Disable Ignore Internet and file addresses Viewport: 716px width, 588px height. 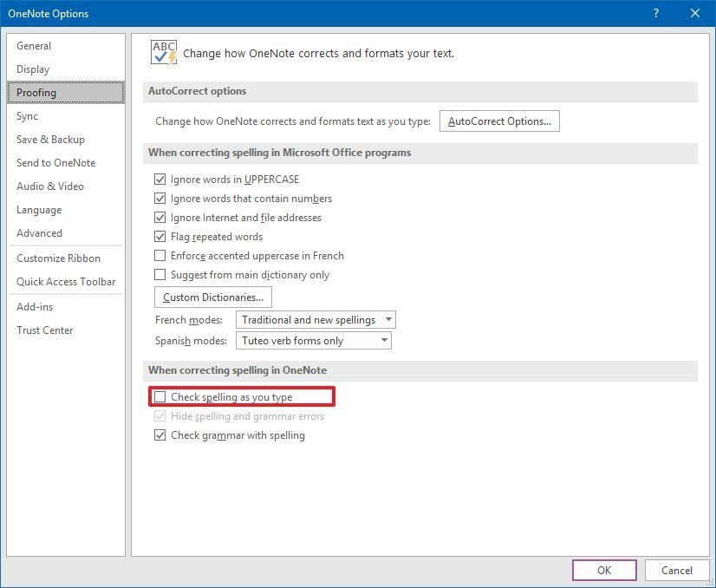tap(159, 218)
